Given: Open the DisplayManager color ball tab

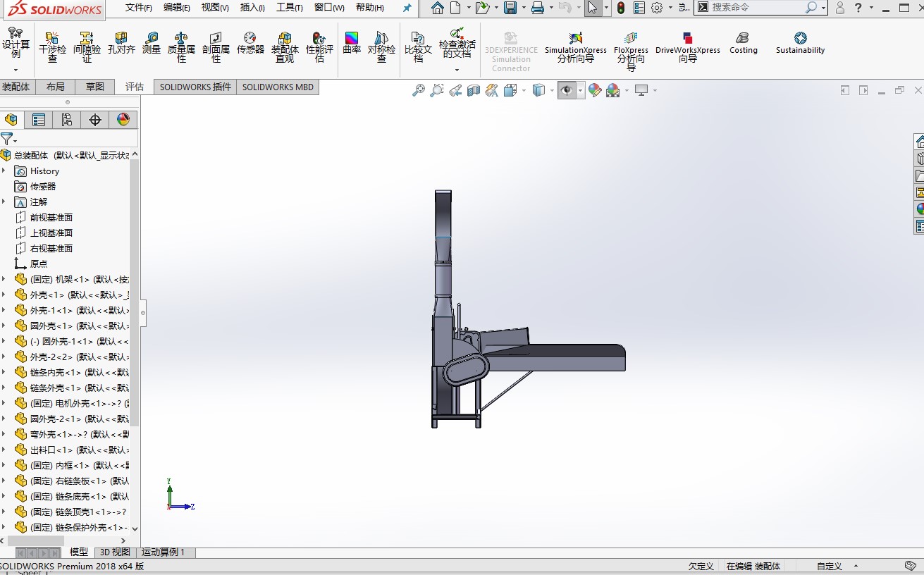Looking at the screenshot, I should point(123,120).
